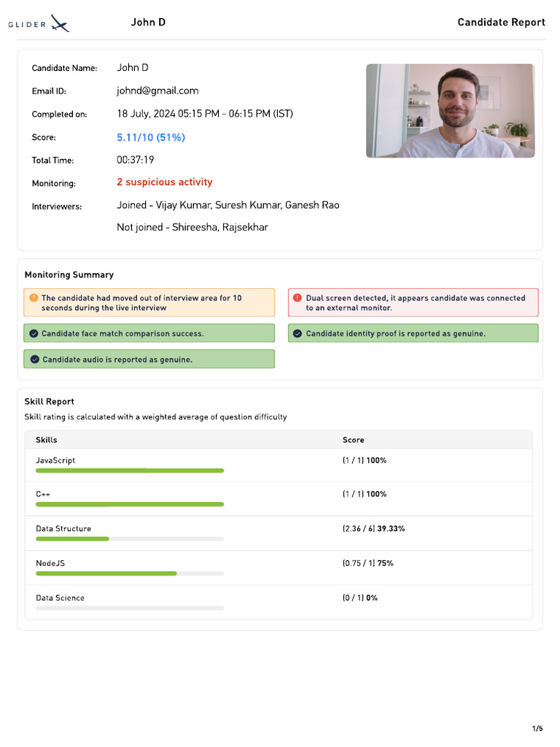Click the 'Score' column header

click(x=354, y=440)
